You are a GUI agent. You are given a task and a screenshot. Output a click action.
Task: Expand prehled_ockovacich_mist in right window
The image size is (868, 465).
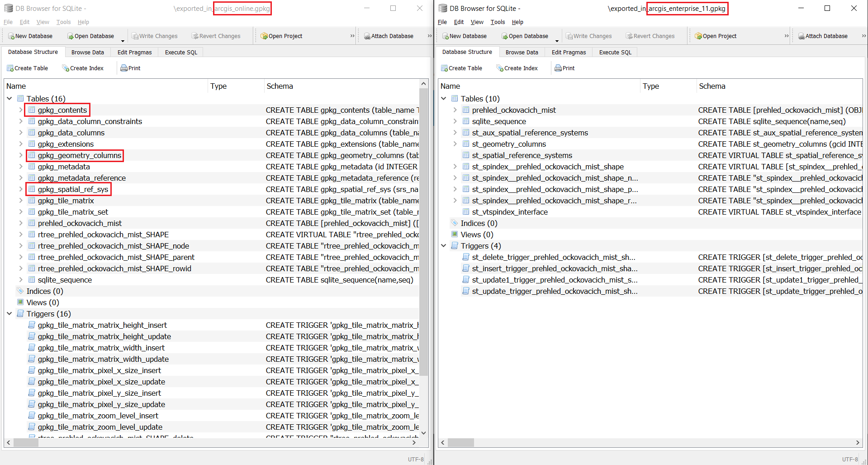(x=455, y=110)
